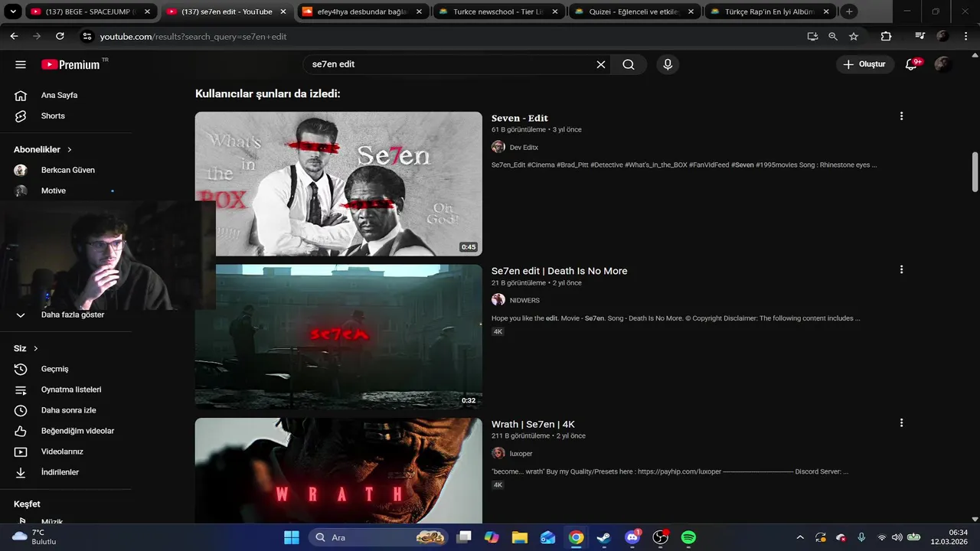
Task: Expand the Siz section chevron
Action: (x=36, y=348)
